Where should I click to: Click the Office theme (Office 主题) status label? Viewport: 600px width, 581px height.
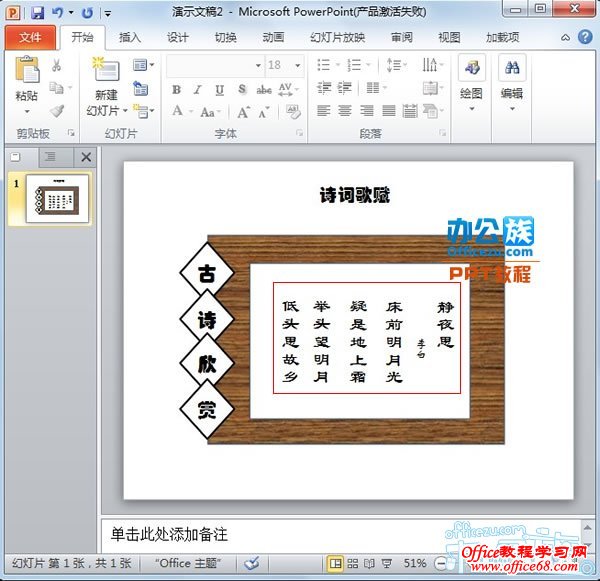pyautogui.click(x=189, y=563)
